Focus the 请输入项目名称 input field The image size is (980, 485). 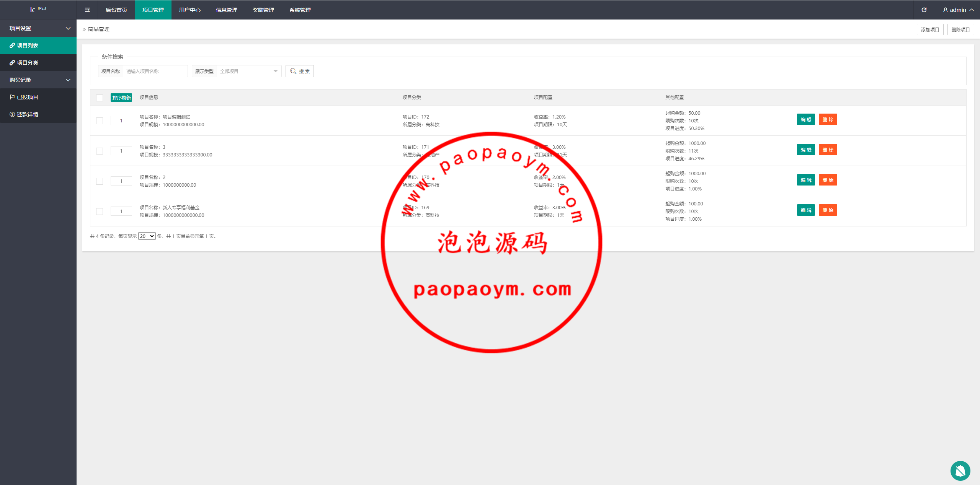pos(155,71)
